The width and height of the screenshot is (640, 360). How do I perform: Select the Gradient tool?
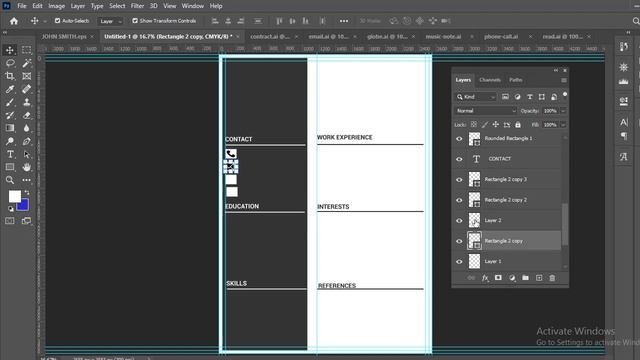click(x=10, y=128)
